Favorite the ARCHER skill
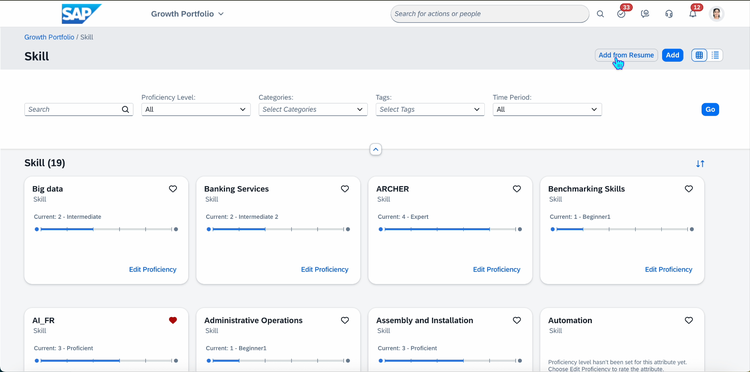 pyautogui.click(x=517, y=189)
